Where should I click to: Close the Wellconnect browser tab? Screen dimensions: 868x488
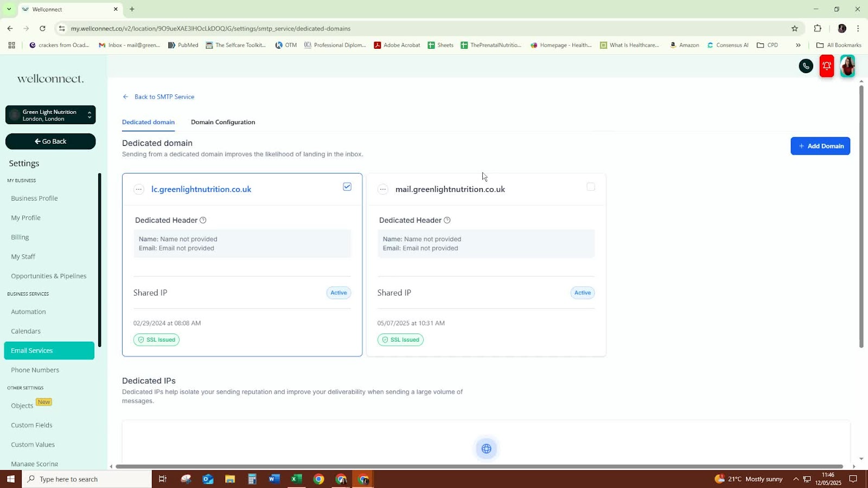(116, 9)
